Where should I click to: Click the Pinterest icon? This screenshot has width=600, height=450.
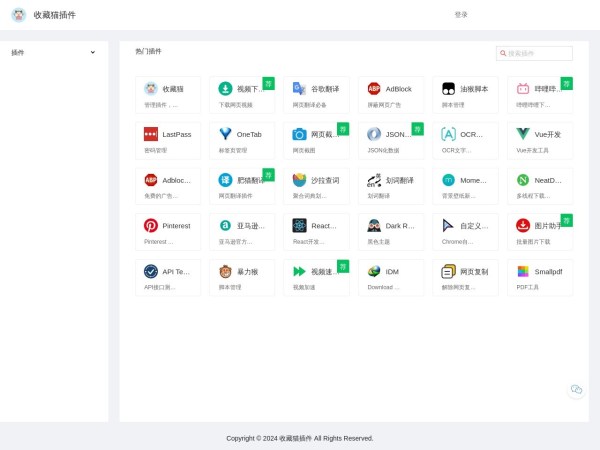151,226
